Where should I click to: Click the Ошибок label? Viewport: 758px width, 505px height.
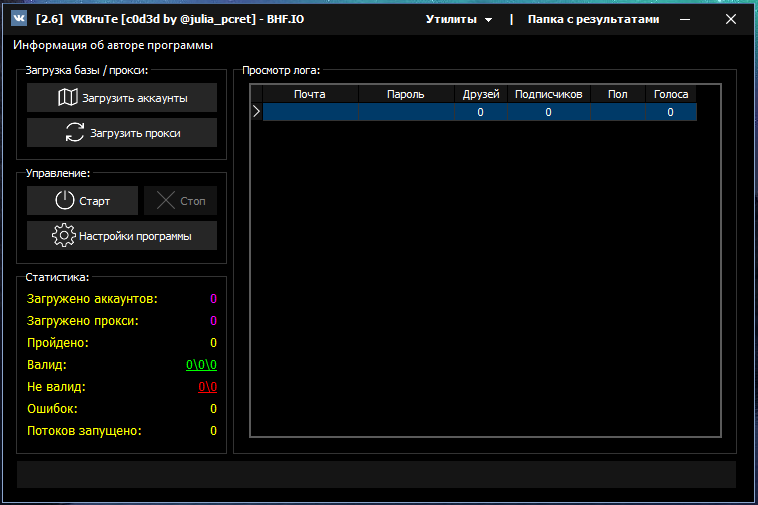point(52,409)
